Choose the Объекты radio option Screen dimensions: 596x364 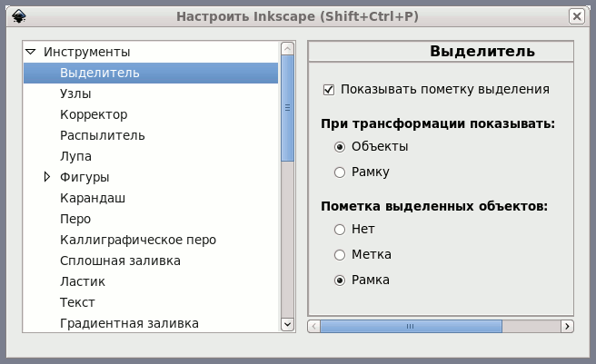[340, 147]
